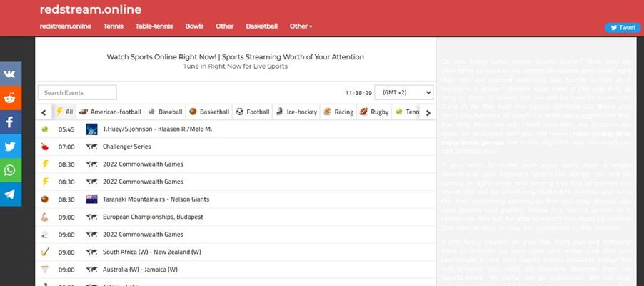Click world map icon beside European Championships
644x286 pixels.
pyautogui.click(x=91, y=217)
